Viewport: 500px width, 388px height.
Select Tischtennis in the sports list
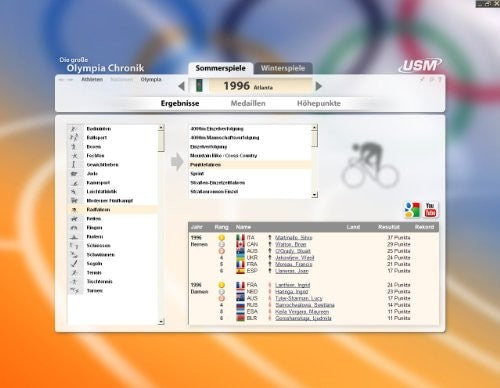tap(100, 282)
